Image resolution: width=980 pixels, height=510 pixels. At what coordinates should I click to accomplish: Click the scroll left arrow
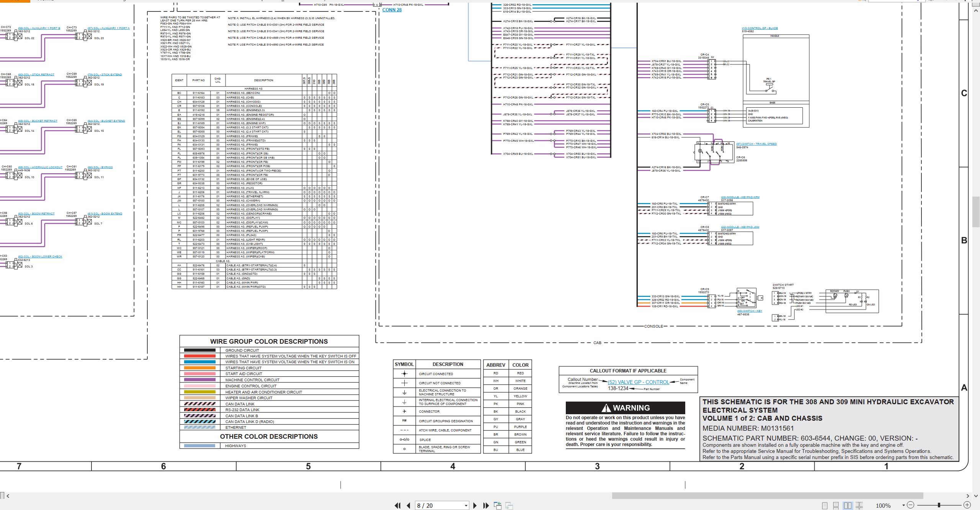pos(8,496)
